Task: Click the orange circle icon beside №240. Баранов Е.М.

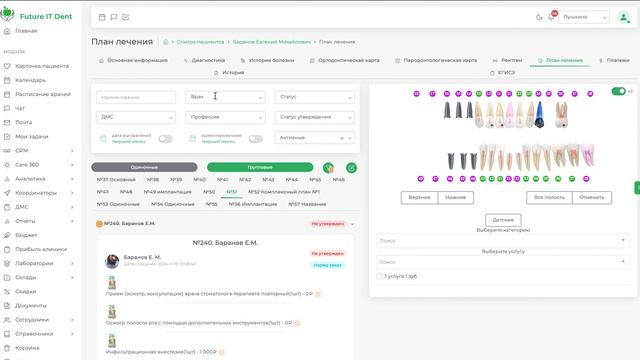Action: coord(99,224)
